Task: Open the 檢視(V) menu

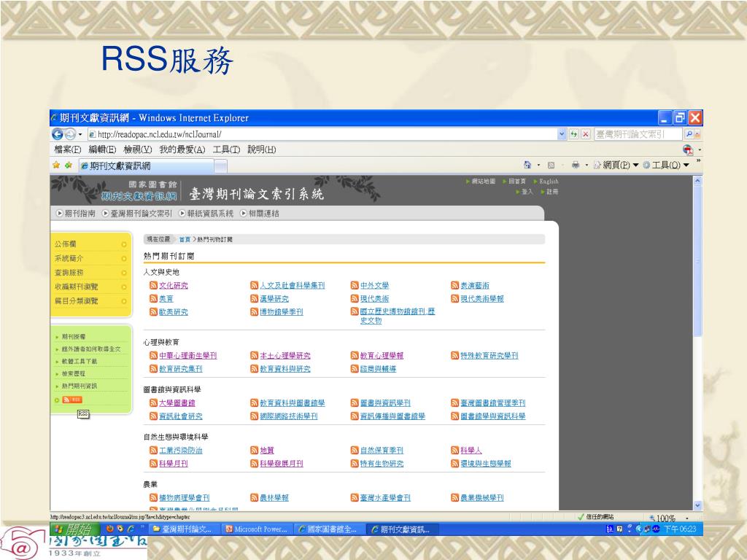Action: [x=138, y=149]
